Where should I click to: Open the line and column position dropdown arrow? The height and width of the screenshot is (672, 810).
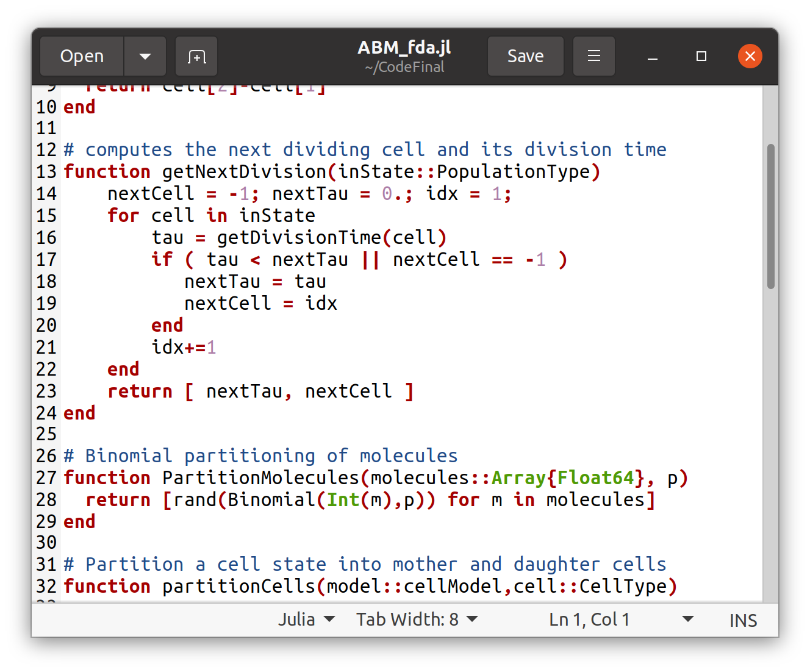click(x=687, y=620)
